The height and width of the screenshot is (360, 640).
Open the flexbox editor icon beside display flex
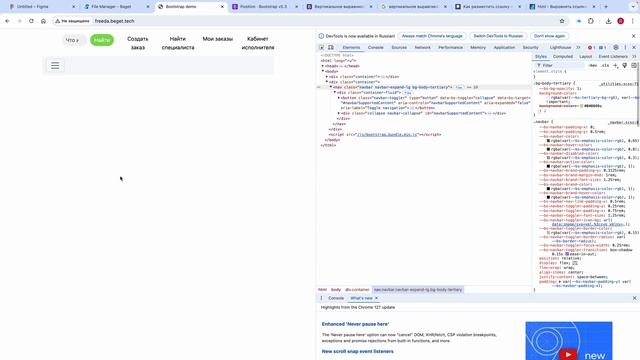tap(575, 263)
